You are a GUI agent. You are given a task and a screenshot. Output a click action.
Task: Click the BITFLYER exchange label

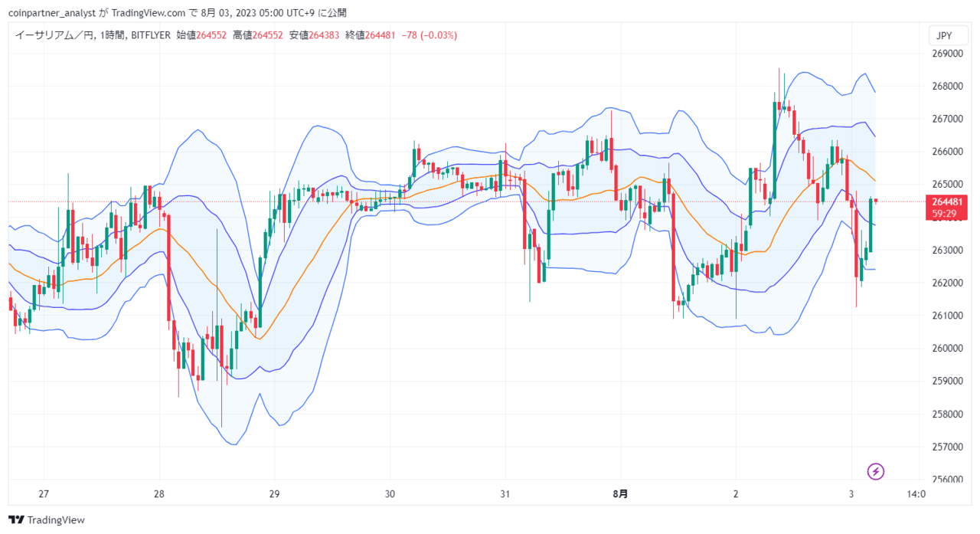151,35
